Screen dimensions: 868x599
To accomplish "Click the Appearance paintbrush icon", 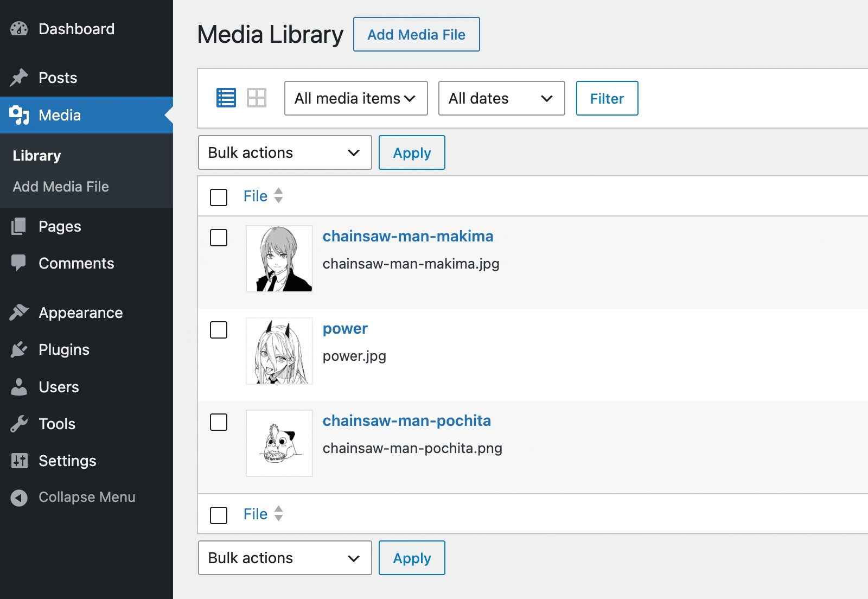I will 19,313.
